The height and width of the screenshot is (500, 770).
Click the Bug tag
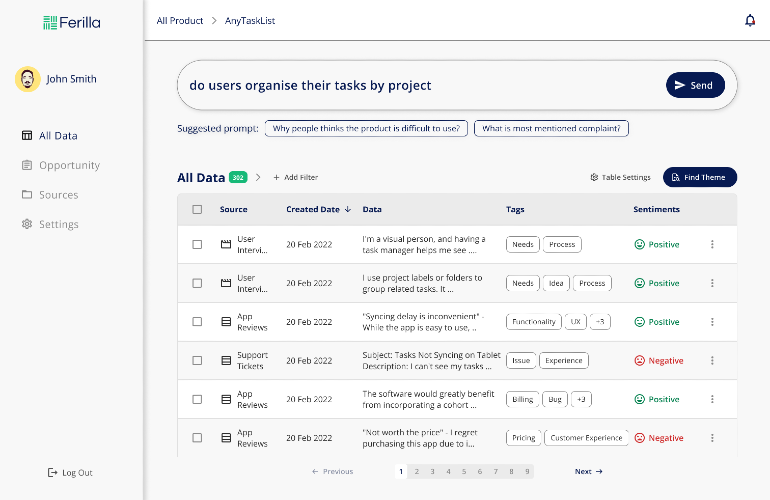coord(555,399)
